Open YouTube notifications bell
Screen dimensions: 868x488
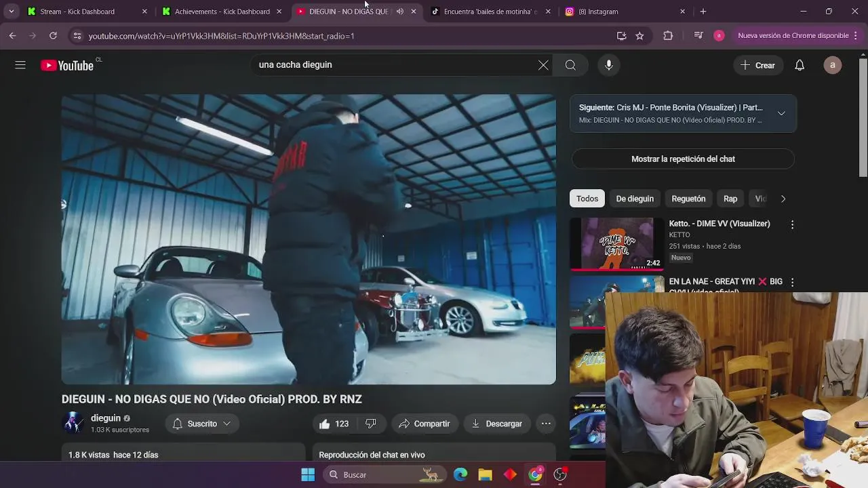coord(800,65)
